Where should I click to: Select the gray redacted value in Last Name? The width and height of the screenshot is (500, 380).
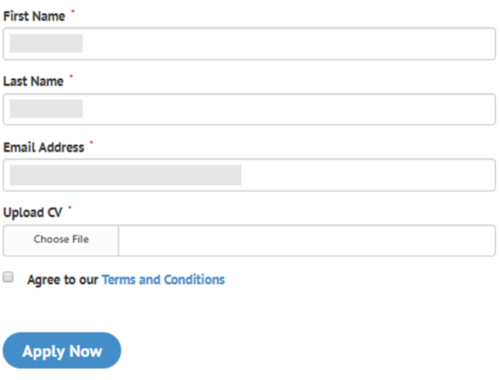tap(46, 109)
